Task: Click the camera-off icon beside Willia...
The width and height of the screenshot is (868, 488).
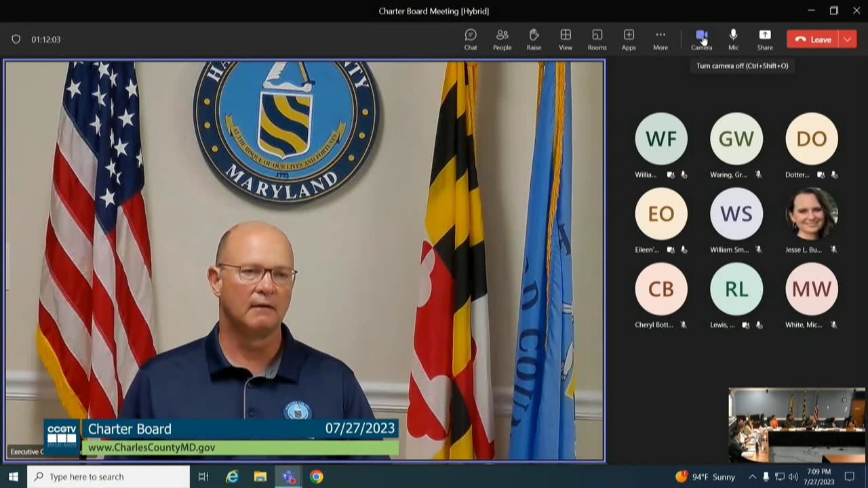Action: pyautogui.click(x=671, y=175)
